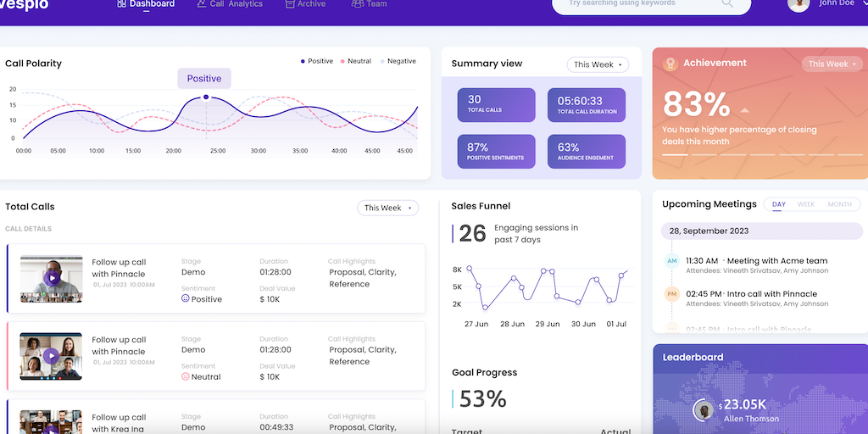Click the search magnifier icon
Image resolution: width=868 pixels, height=434 pixels.
point(727,3)
